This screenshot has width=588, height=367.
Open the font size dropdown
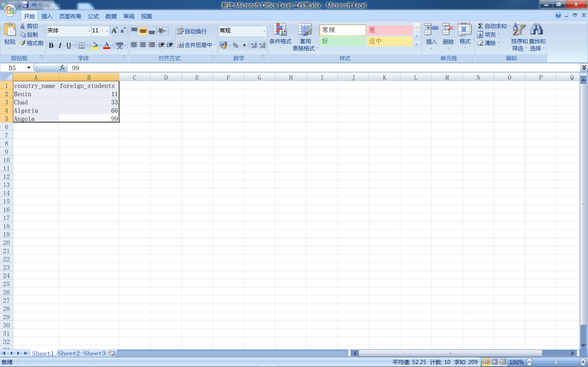pos(107,31)
